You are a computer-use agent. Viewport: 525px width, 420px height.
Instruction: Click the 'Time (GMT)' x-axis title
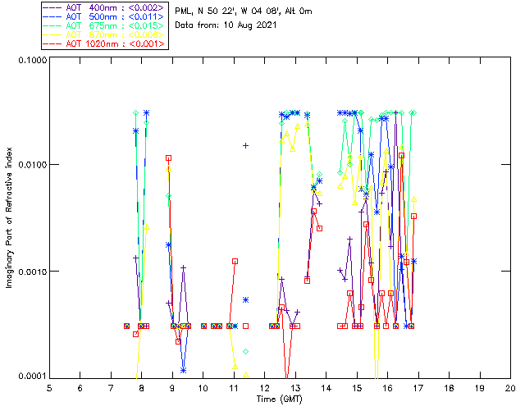tap(279, 398)
